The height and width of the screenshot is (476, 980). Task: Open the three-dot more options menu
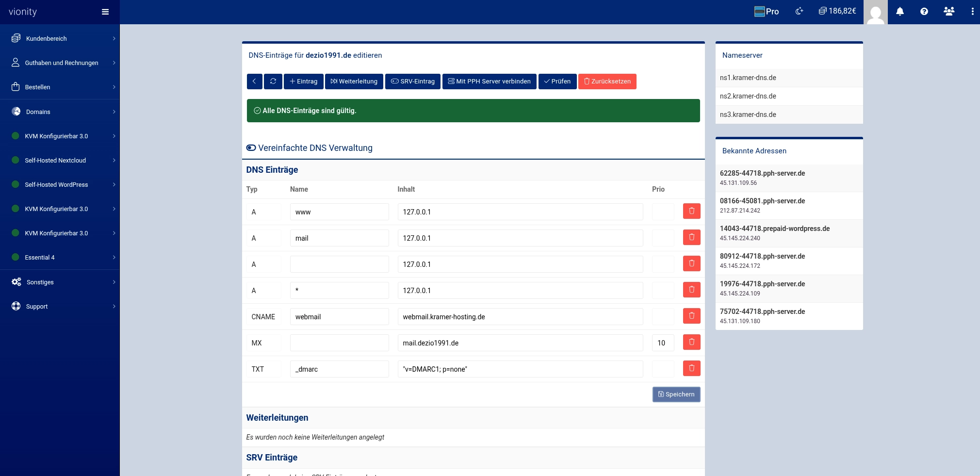click(972, 12)
